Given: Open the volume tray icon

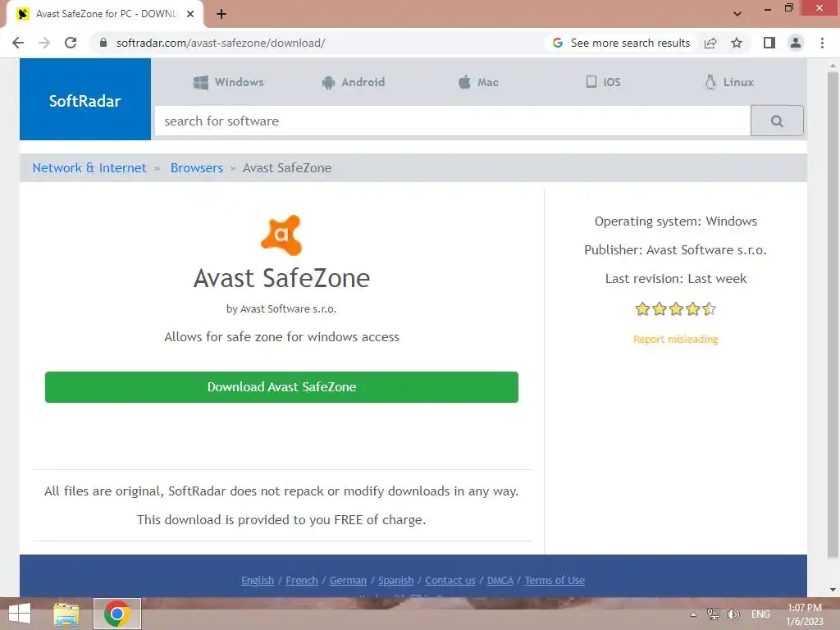Looking at the screenshot, I should (x=733, y=614).
